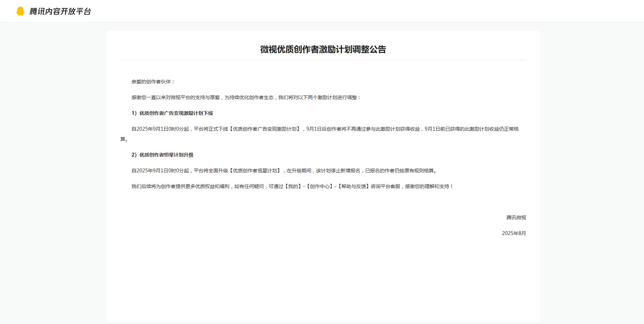Click the yellow penguin logo icon
Viewport: 644px width, 324px height.
(x=21, y=11)
